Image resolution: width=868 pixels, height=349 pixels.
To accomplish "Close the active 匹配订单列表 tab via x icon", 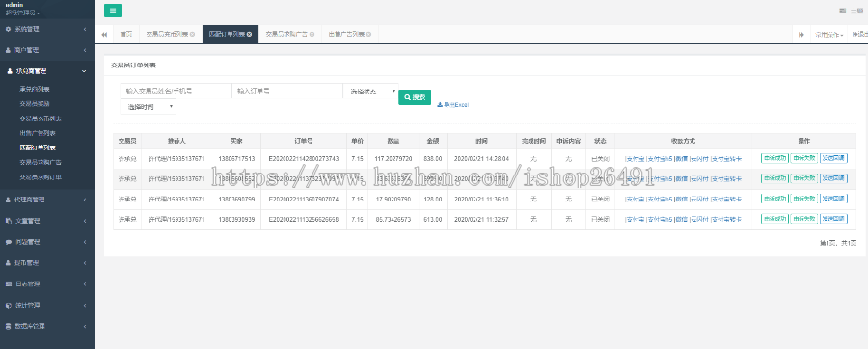I will [249, 35].
